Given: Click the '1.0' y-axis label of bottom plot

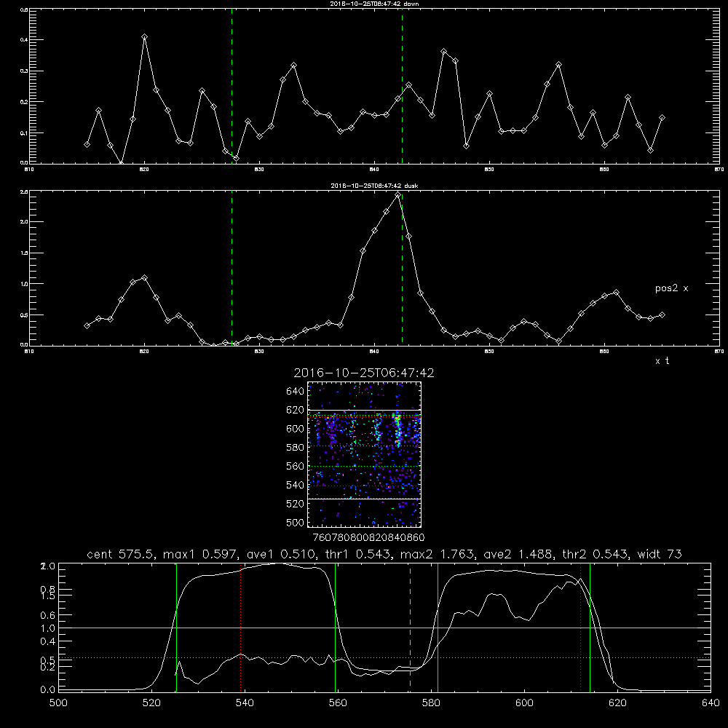Looking at the screenshot, I should 48,628.
